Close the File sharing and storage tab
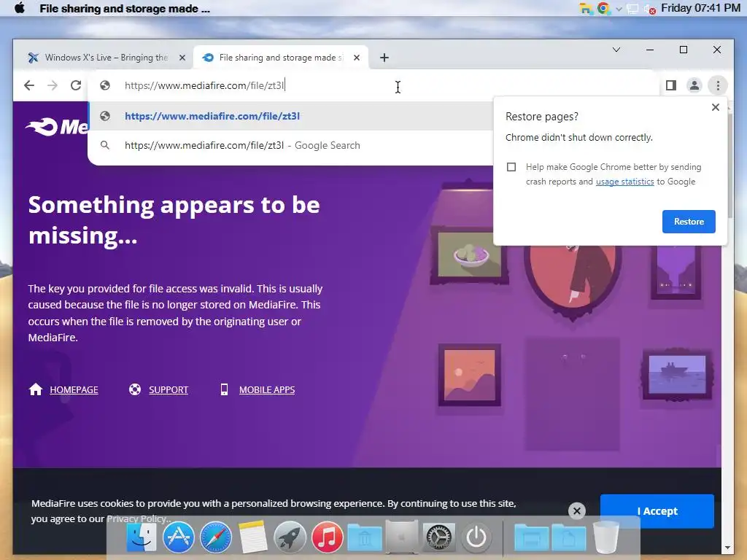Screen dimensions: 747x560 (356, 58)
